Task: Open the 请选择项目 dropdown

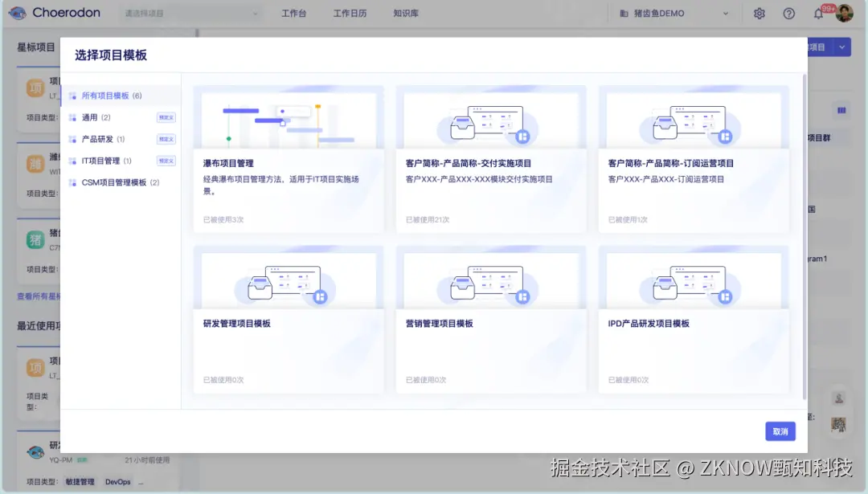Action: pos(190,13)
